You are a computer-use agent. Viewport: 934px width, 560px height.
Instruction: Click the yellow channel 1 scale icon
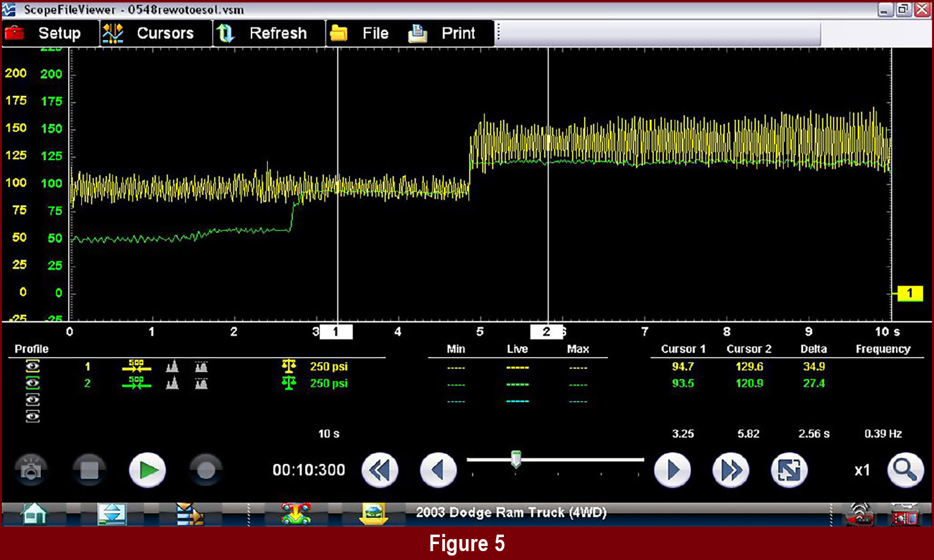pos(288,366)
